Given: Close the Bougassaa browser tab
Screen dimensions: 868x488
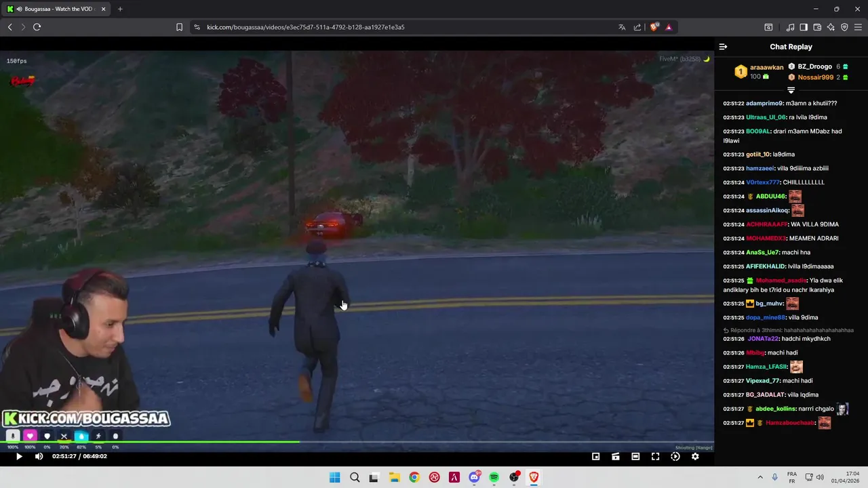Looking at the screenshot, I should coord(104,9).
